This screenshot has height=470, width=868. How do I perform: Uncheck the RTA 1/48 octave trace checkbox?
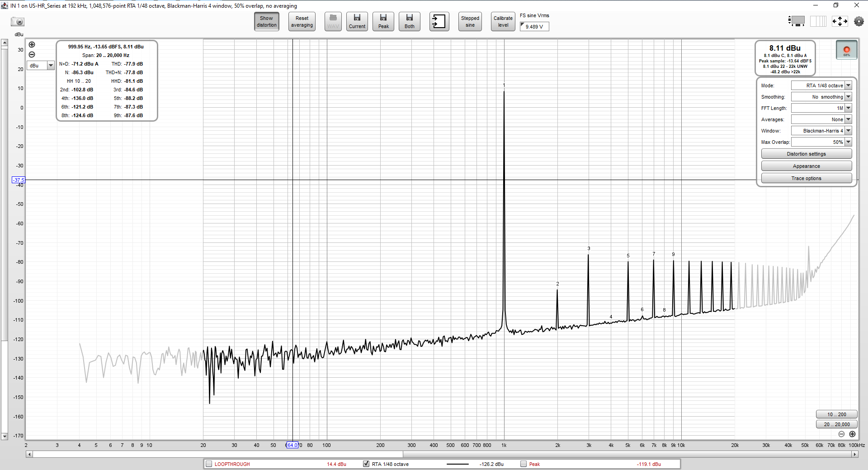point(366,464)
